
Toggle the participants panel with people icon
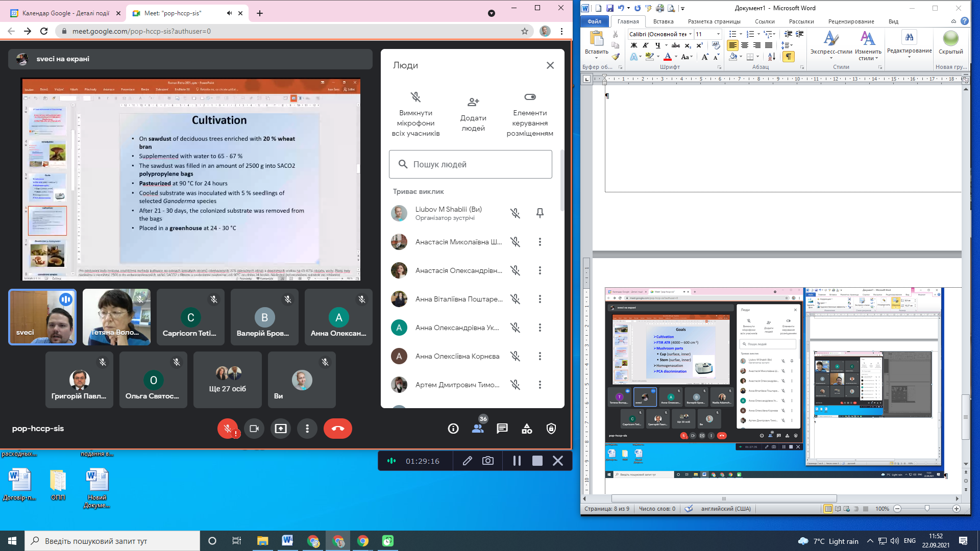[x=478, y=428]
